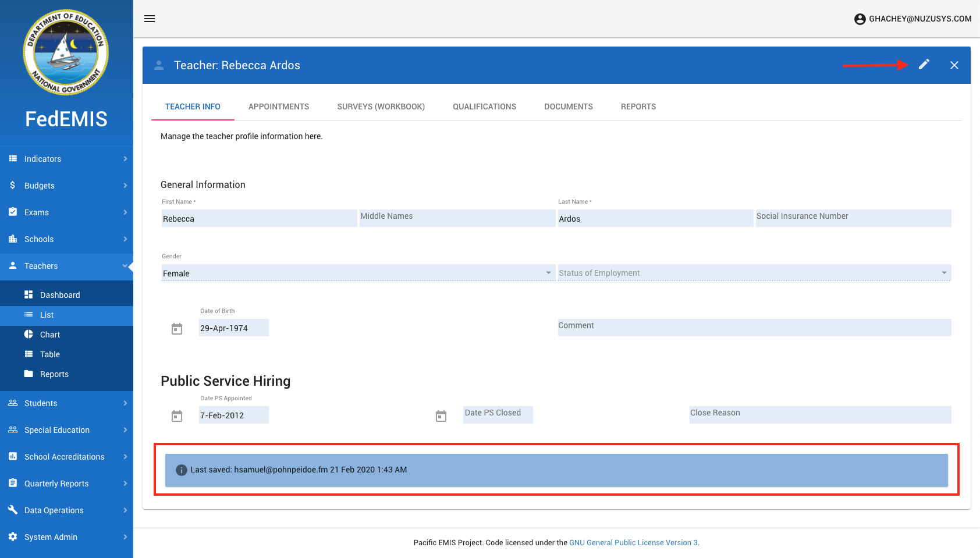Open the Gender dropdown
This screenshot has height=558, width=980.
357,273
